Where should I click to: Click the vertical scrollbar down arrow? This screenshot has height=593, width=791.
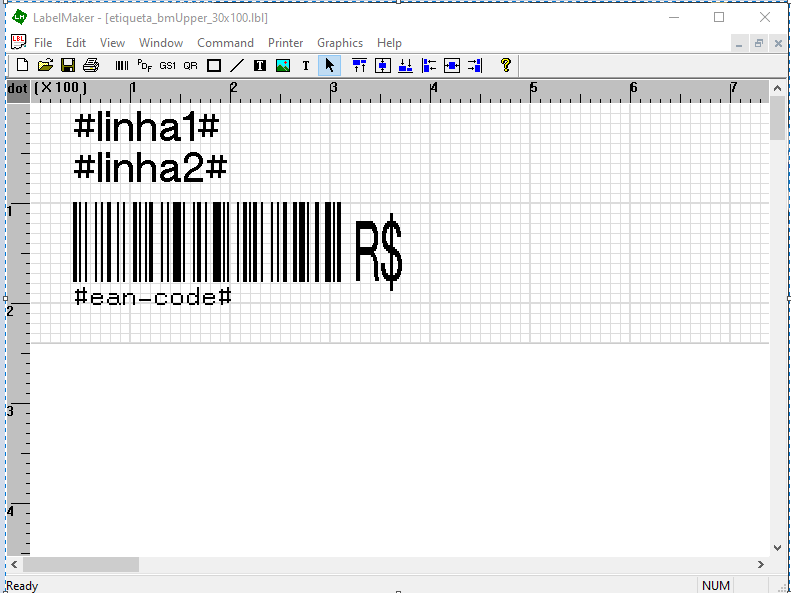coord(777,548)
